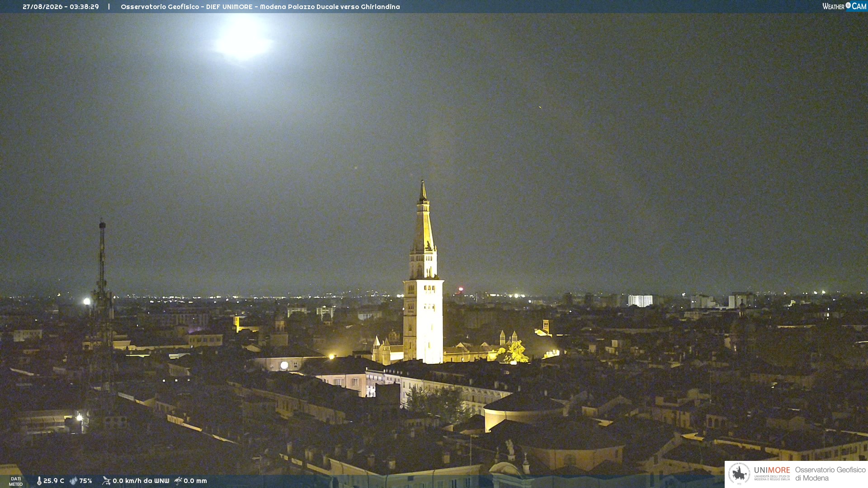868x488 pixels.
Task: Click the illuminated yellow tree beside cathedral
Action: (x=514, y=352)
